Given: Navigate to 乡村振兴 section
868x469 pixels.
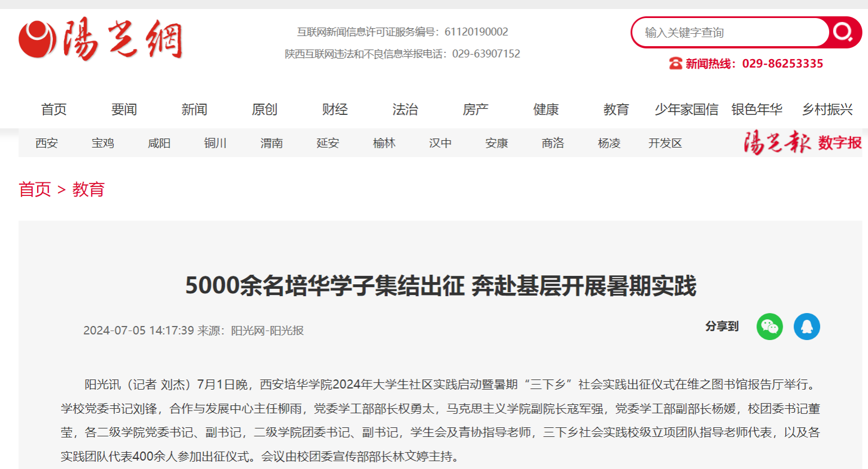Looking at the screenshot, I should click(827, 109).
